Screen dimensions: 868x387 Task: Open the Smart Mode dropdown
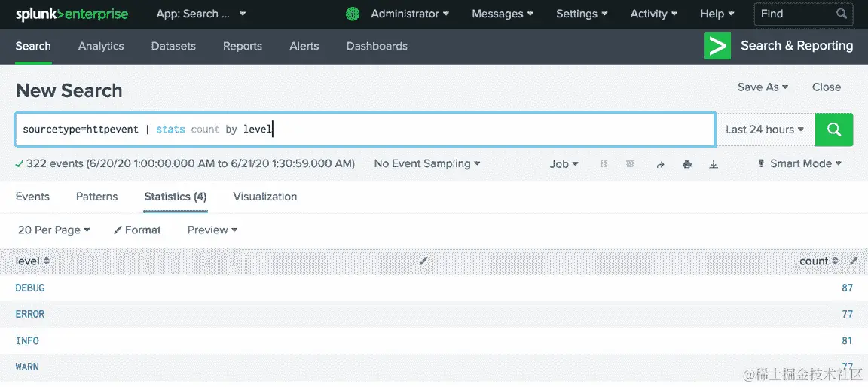click(x=799, y=163)
